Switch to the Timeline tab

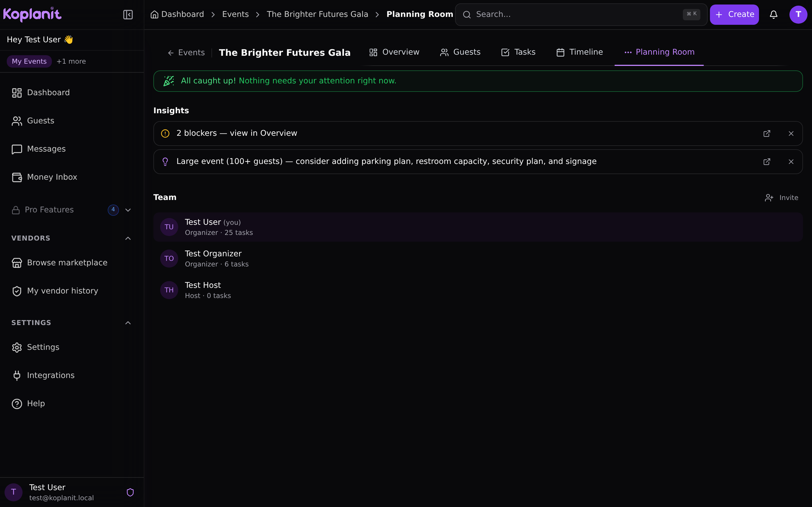click(x=579, y=52)
